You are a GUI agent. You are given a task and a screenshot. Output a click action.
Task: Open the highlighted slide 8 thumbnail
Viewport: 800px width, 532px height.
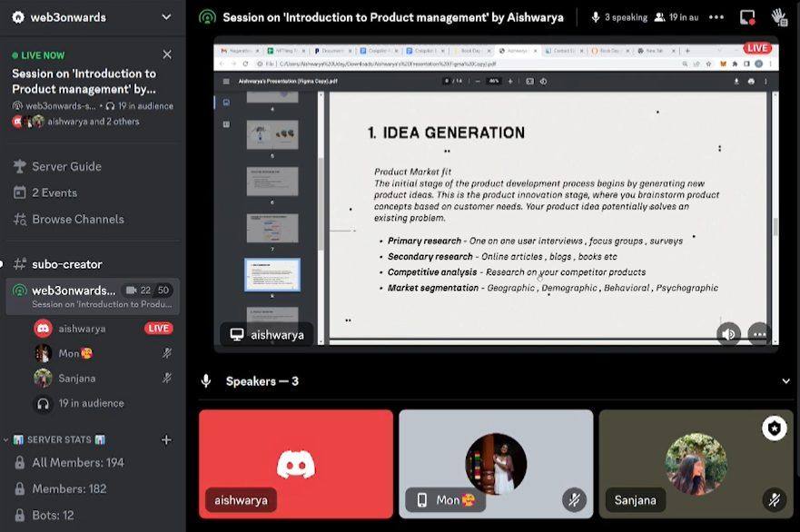tap(272, 275)
